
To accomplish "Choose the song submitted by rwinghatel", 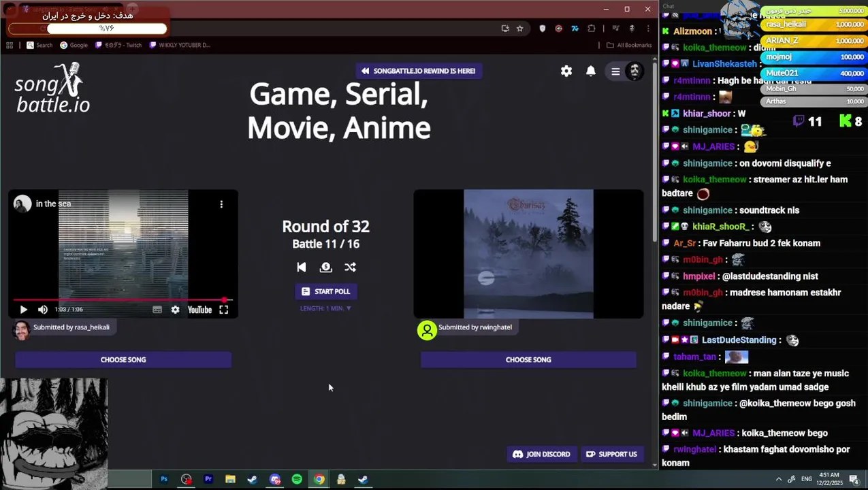I will [x=528, y=359].
